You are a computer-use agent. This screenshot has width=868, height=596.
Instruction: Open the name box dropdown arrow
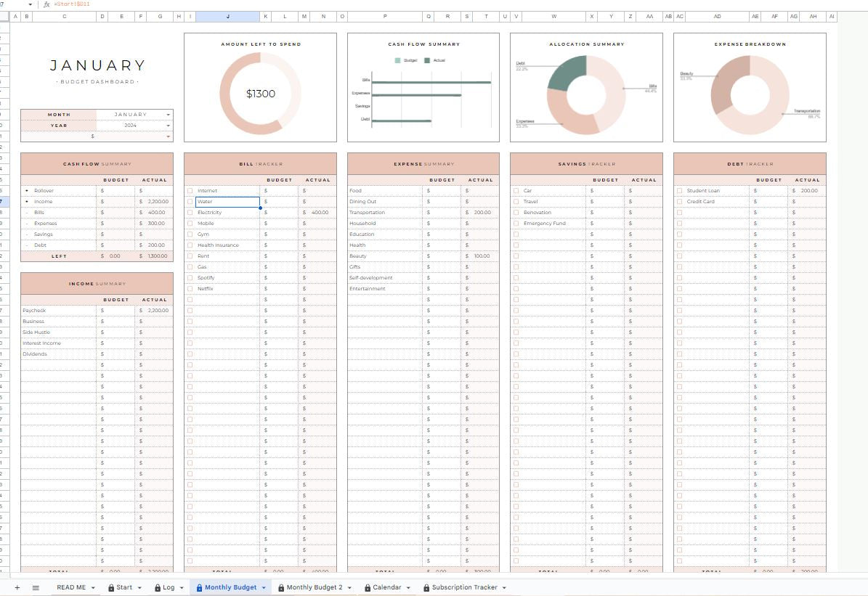[x=30, y=4]
